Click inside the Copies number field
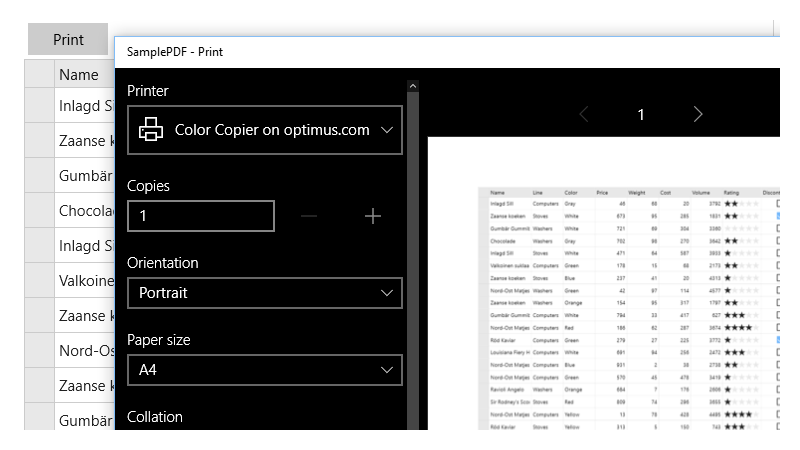 click(x=201, y=216)
